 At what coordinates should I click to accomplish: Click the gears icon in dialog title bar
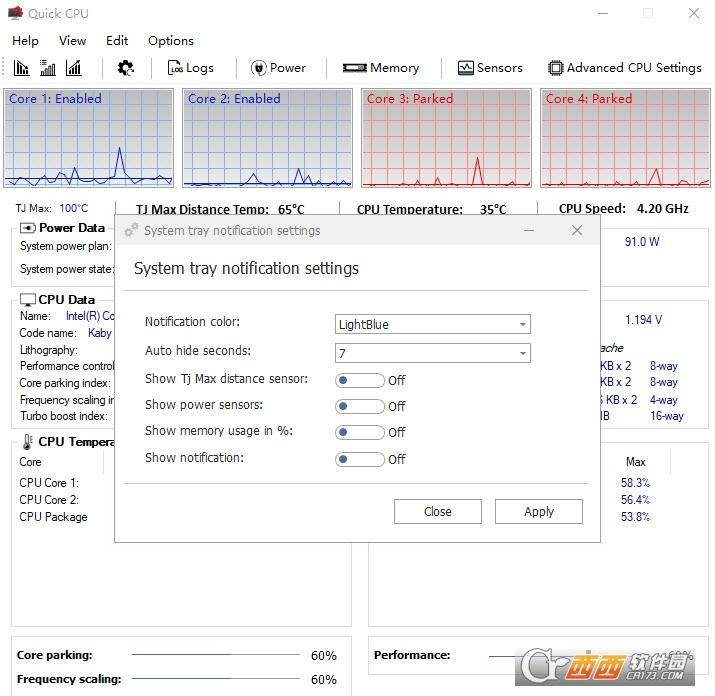click(131, 230)
